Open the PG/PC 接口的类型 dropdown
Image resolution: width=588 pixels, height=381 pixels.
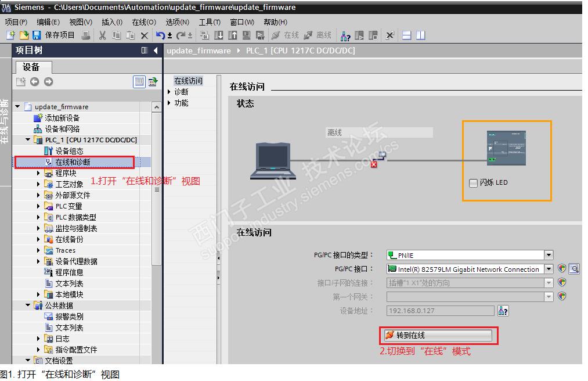[x=549, y=255]
